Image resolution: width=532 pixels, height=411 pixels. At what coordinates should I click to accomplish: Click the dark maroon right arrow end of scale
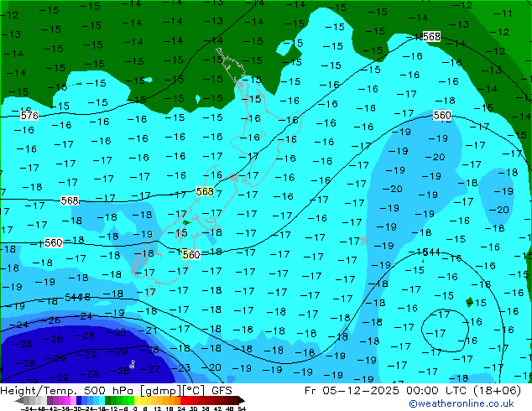pos(241,400)
